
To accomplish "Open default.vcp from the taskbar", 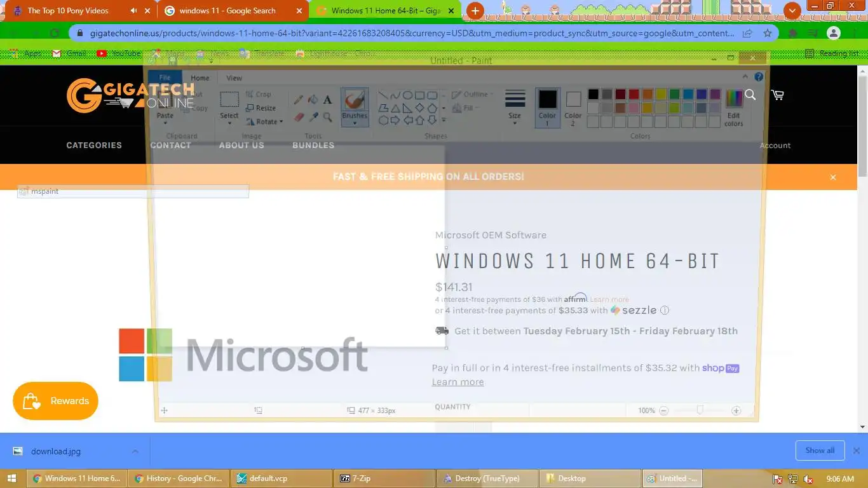I will tap(281, 478).
